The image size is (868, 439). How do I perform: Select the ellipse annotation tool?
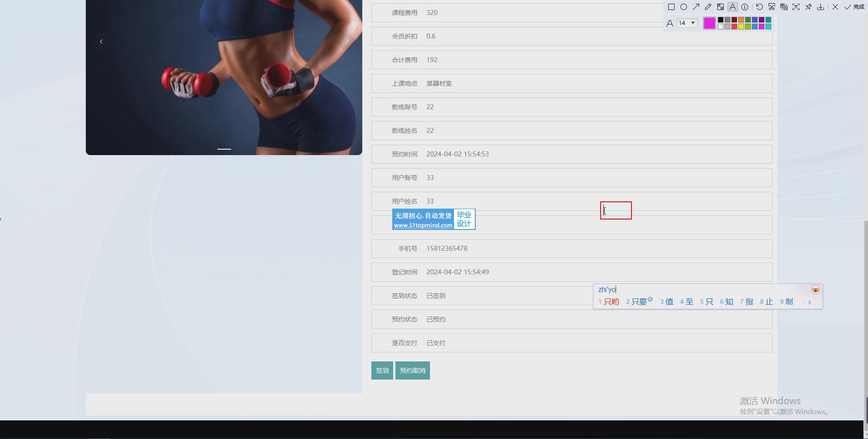pos(684,7)
